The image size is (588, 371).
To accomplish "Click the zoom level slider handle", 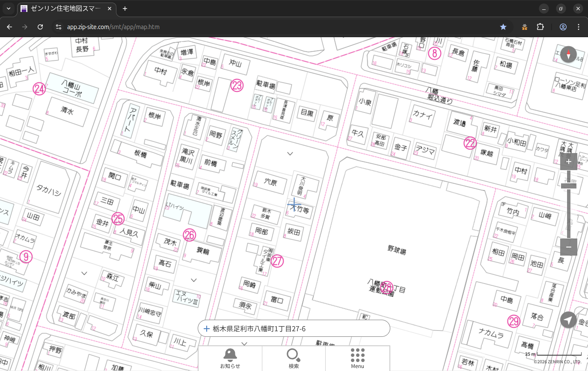I will tap(568, 185).
